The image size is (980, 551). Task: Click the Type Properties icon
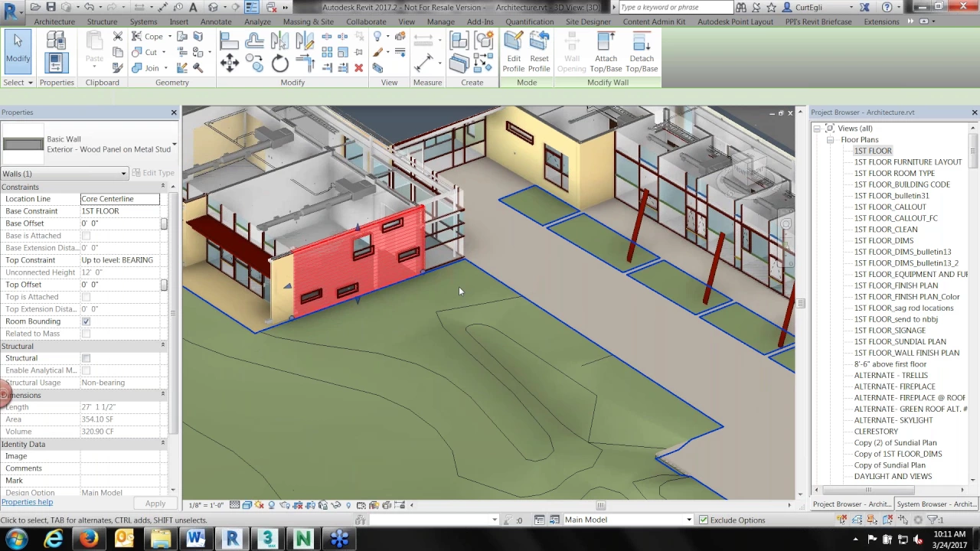56,41
